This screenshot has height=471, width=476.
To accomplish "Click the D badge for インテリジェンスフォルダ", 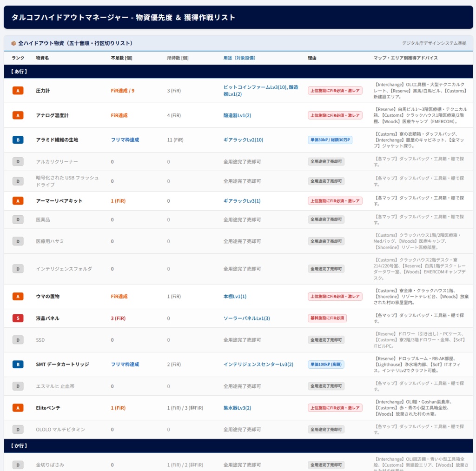I will [x=18, y=269].
